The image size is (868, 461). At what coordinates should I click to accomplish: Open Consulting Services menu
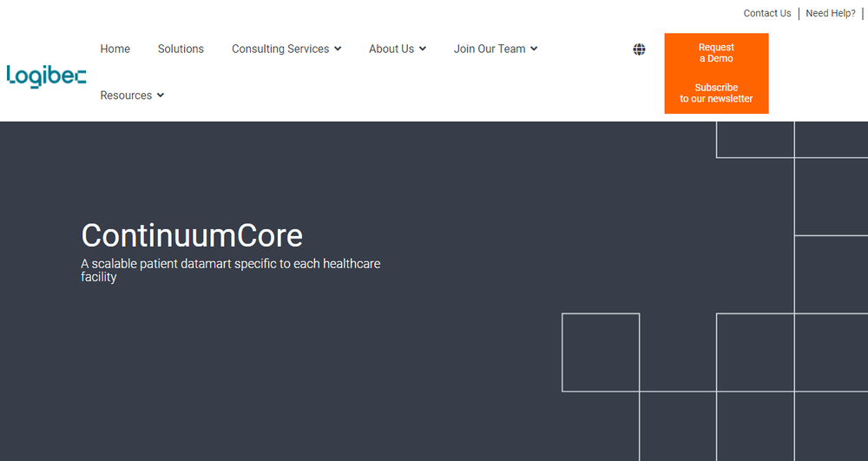click(280, 49)
